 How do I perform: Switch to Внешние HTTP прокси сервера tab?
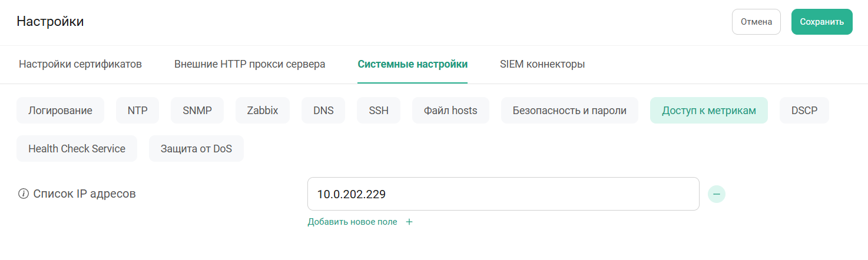250,64
